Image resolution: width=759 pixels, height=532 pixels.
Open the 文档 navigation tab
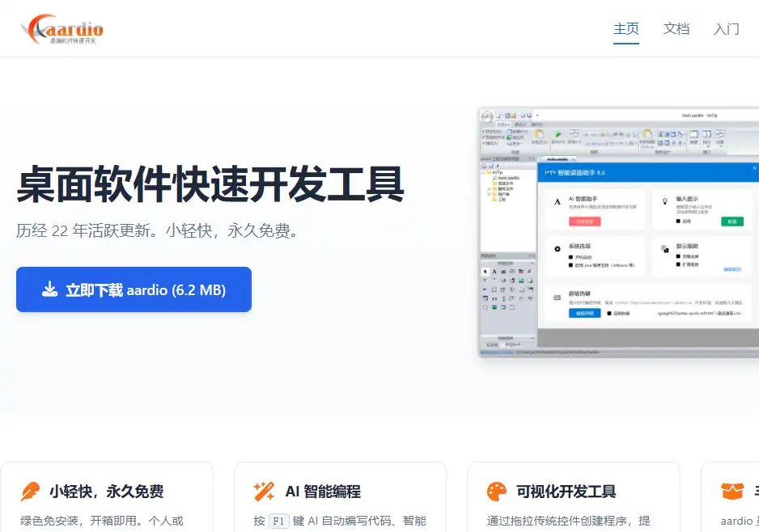676,28
